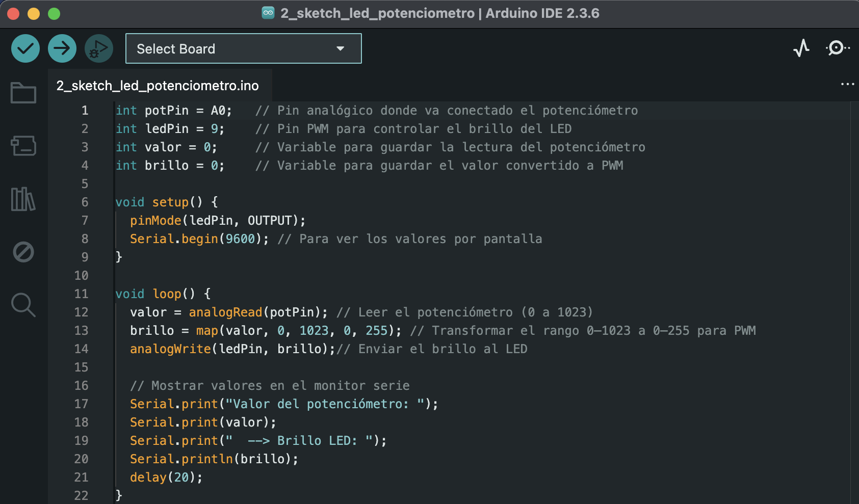The height and width of the screenshot is (504, 859).
Task: Click the delay(20) statement
Action: tap(166, 478)
